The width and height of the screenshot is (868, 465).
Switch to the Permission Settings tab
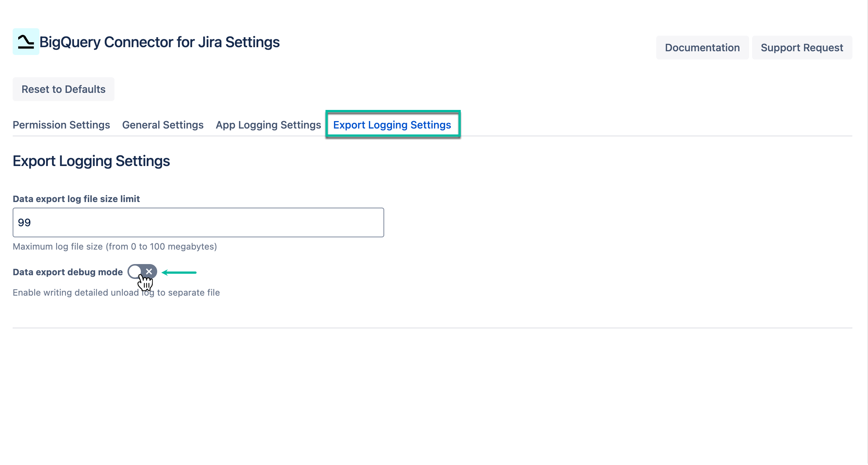tap(61, 125)
